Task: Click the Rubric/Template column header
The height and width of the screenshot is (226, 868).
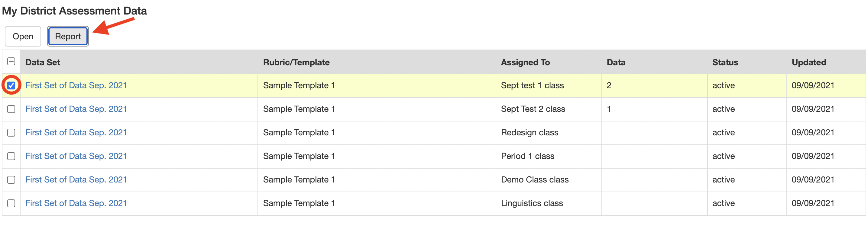Action: coord(296,62)
